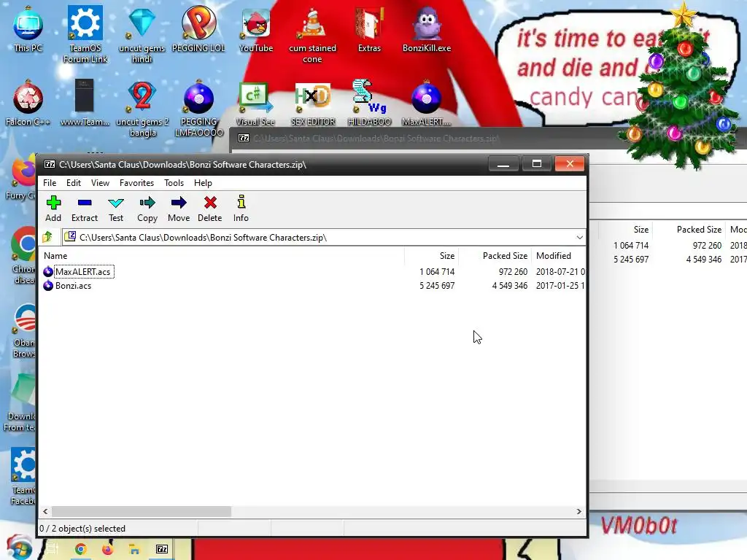Expand the address bar path dropdown
The image size is (747, 560).
(579, 237)
